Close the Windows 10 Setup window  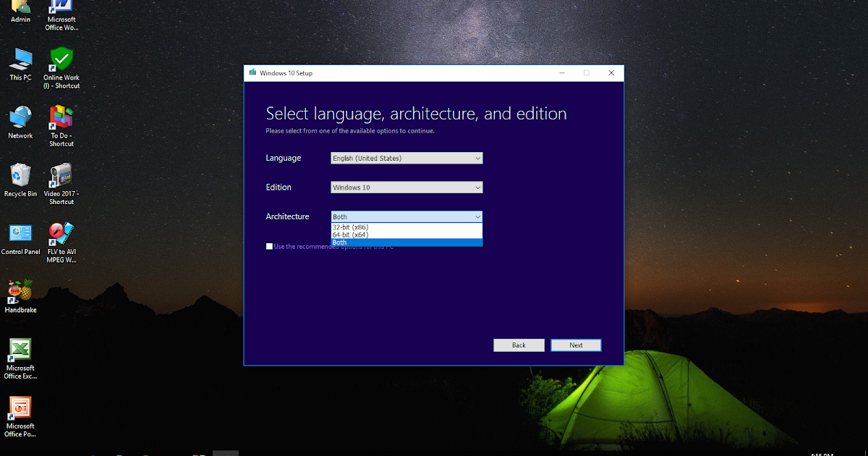(611, 73)
